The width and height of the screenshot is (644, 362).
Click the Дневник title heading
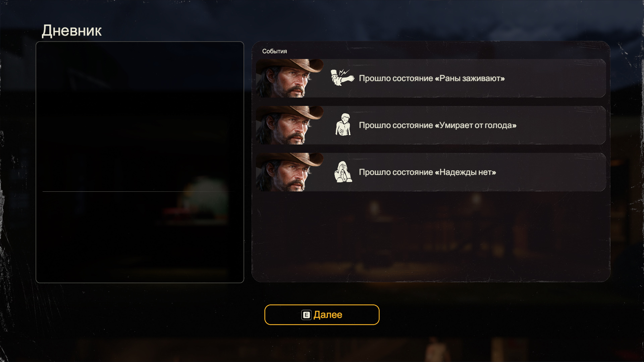click(x=71, y=31)
